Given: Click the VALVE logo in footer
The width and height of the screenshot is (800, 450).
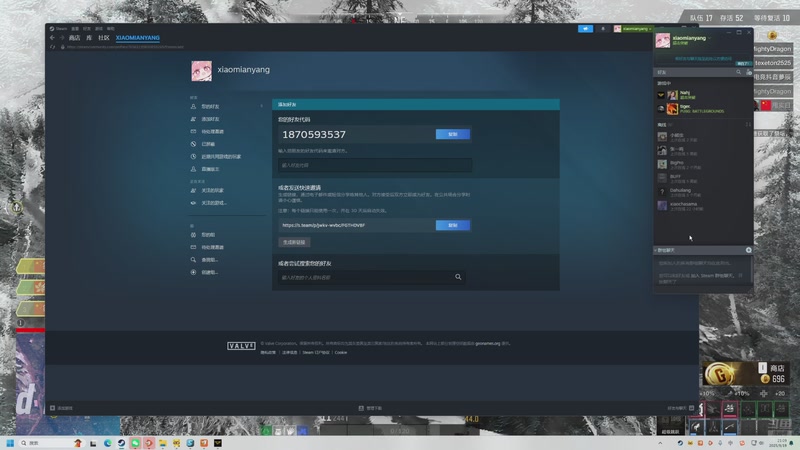Looking at the screenshot, I should point(241,346).
